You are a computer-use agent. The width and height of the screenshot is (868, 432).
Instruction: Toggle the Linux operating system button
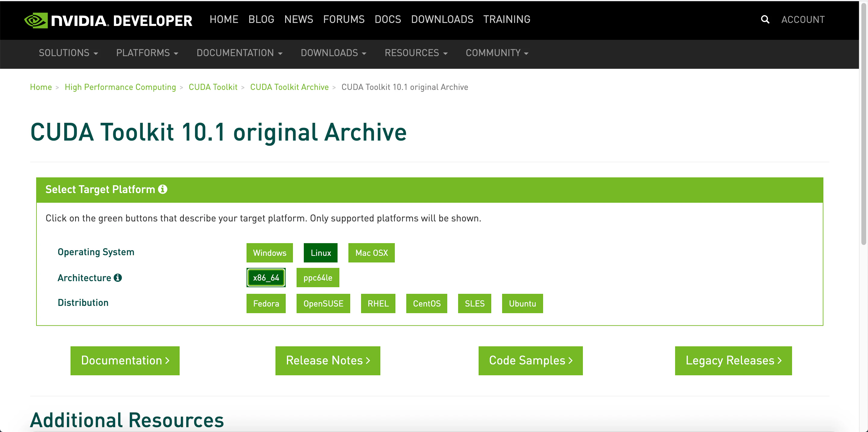[320, 253]
